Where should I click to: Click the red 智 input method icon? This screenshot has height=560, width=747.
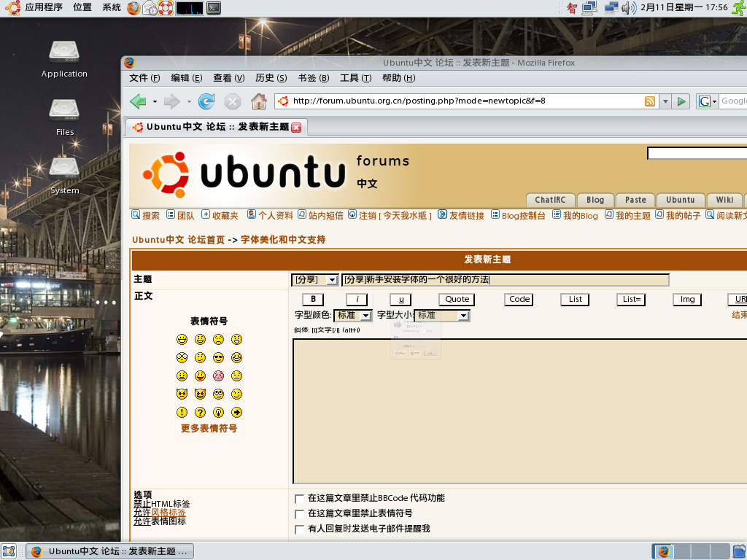[x=572, y=7]
